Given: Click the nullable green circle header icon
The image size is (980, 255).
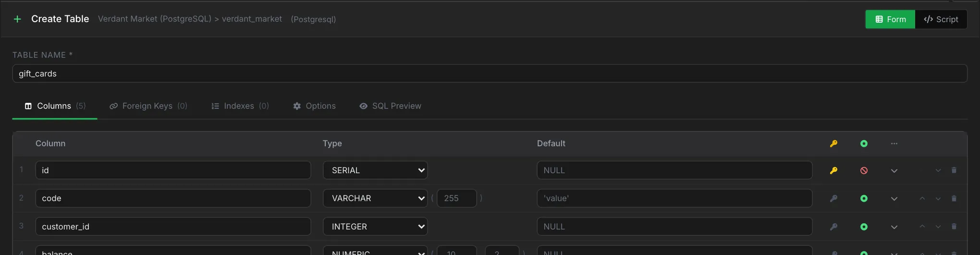Looking at the screenshot, I should [864, 143].
